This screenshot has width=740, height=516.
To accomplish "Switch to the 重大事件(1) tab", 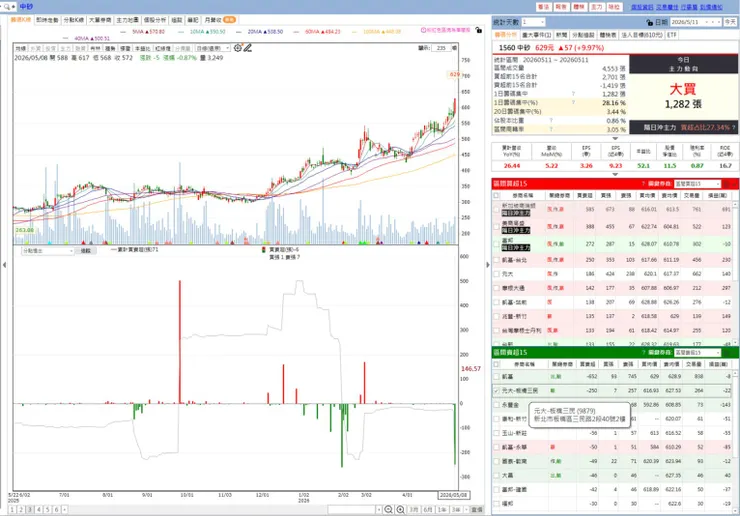I will 537,35.
